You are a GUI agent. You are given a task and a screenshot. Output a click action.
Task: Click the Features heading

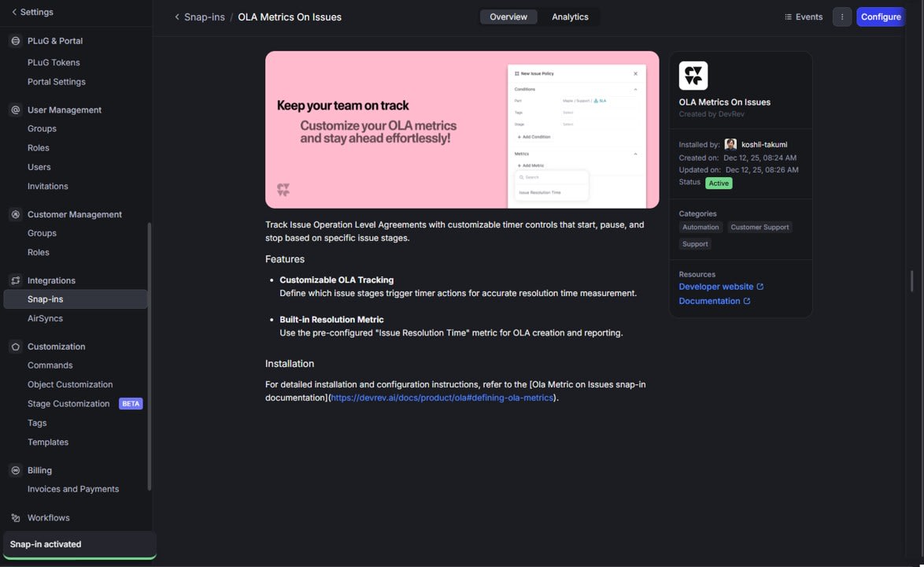tap(285, 259)
